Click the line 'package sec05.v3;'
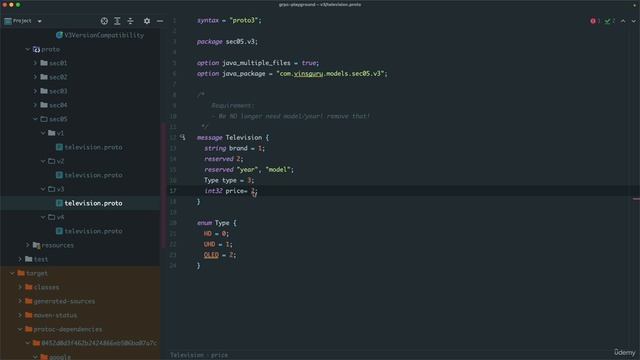 click(227, 42)
